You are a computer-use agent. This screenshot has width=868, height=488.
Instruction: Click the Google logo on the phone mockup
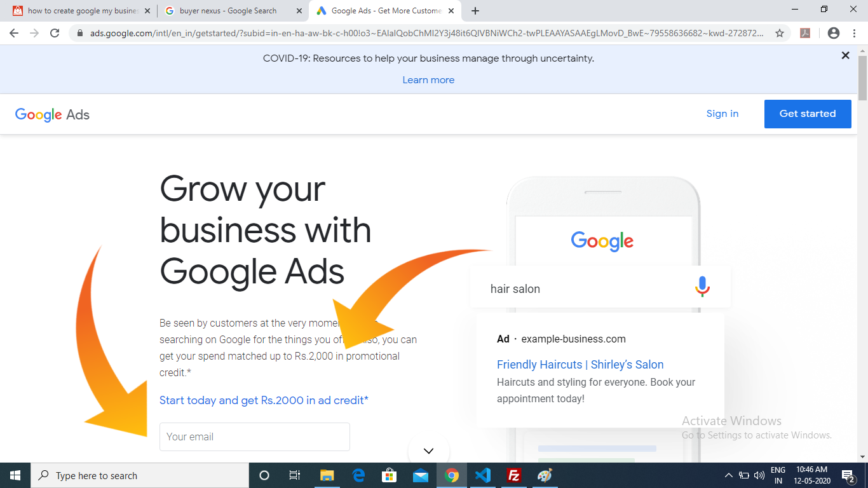point(602,241)
